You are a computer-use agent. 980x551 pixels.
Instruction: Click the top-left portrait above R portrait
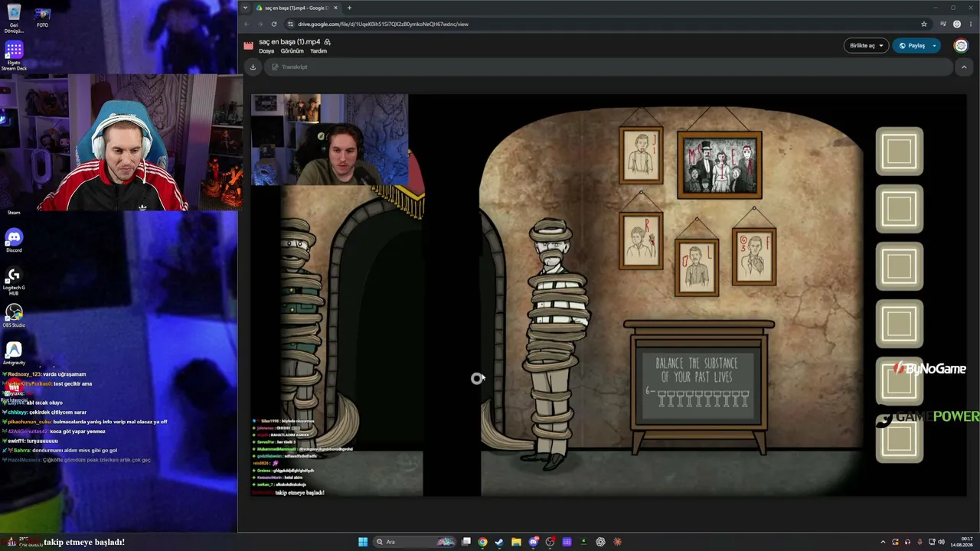tap(641, 155)
